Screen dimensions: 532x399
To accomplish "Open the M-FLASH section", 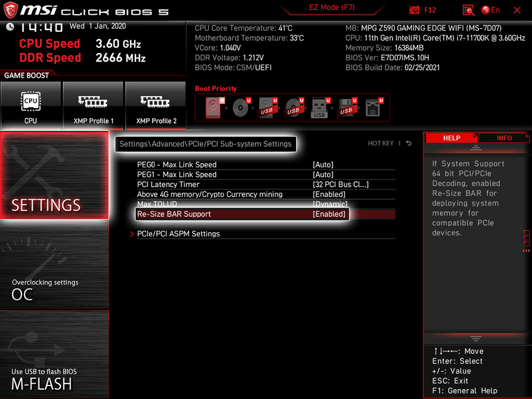I will 54,354.
